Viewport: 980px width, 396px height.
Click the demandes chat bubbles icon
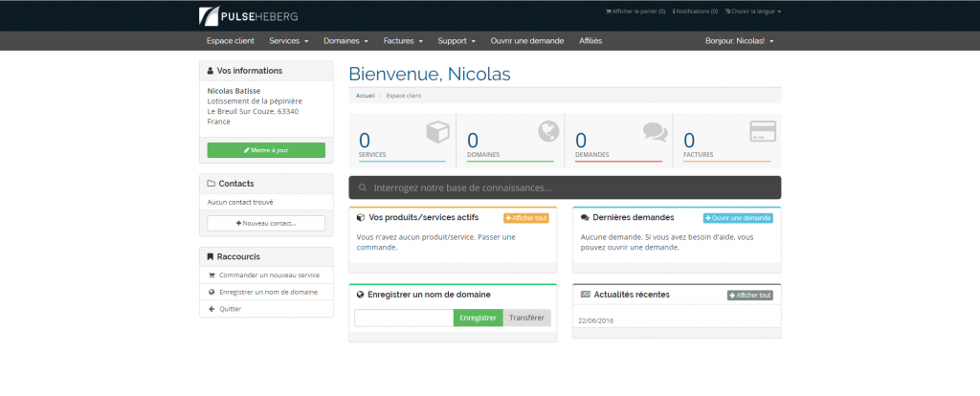655,132
